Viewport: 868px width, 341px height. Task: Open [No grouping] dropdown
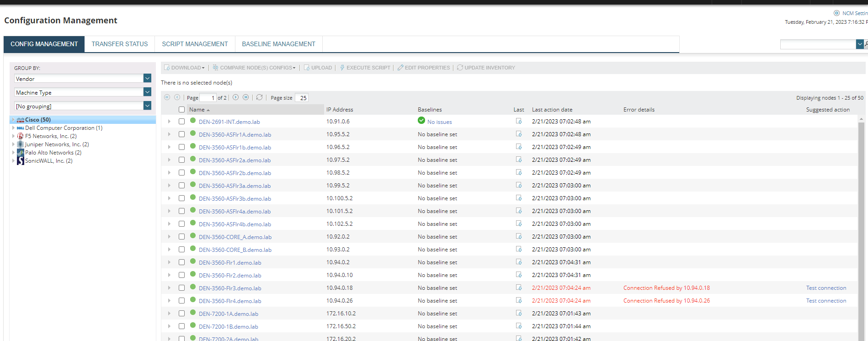pos(147,106)
